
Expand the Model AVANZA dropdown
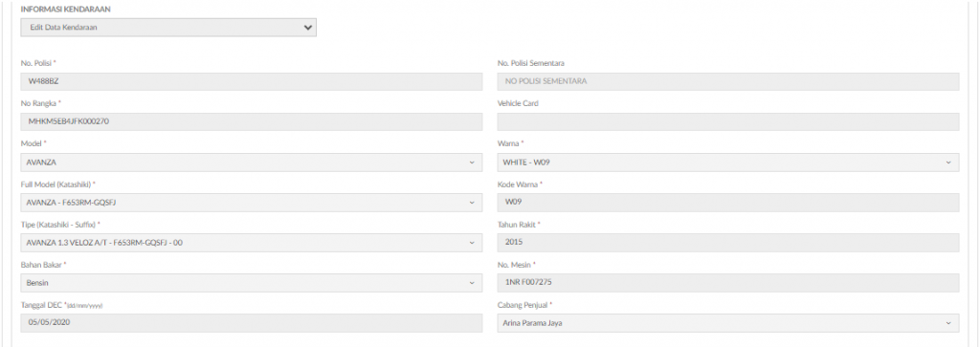point(252,163)
